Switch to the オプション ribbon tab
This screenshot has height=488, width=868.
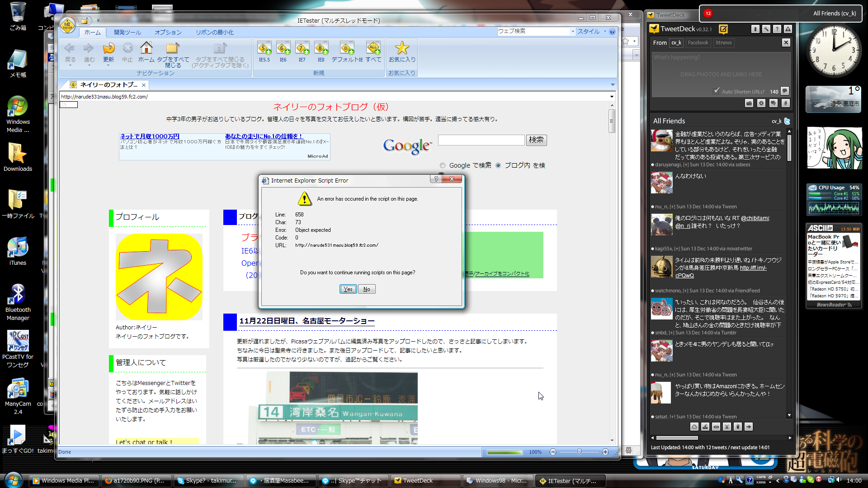[x=168, y=32]
